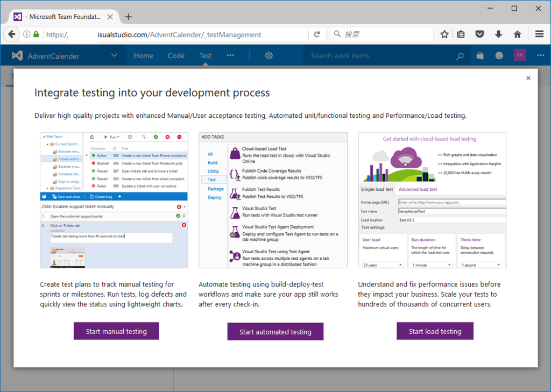Open the Code hub
The height and width of the screenshot is (392, 551).
pyautogui.click(x=176, y=55)
